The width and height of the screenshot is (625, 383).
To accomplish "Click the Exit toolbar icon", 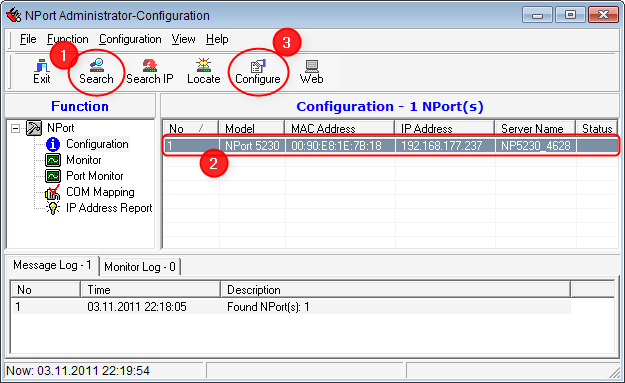I will pos(41,72).
